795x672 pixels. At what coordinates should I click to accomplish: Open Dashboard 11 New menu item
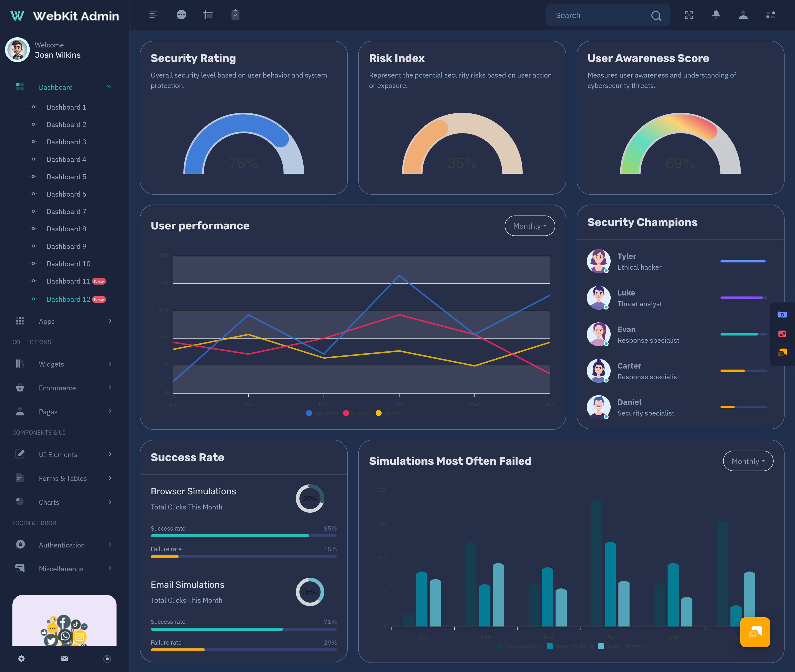[76, 281]
